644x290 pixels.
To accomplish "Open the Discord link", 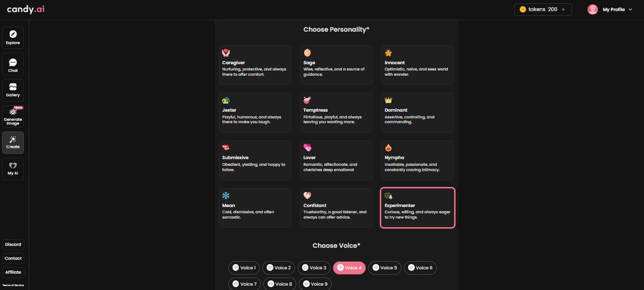I will click(x=13, y=244).
